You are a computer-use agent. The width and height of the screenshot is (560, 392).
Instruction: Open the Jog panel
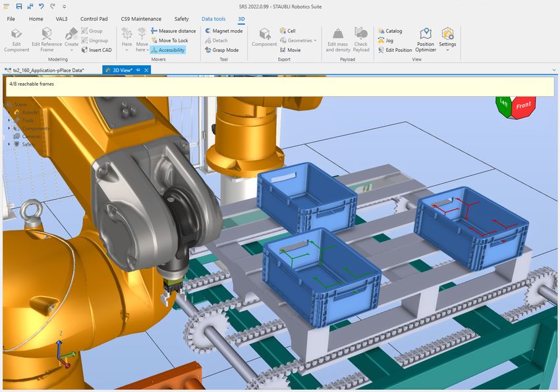click(x=385, y=41)
